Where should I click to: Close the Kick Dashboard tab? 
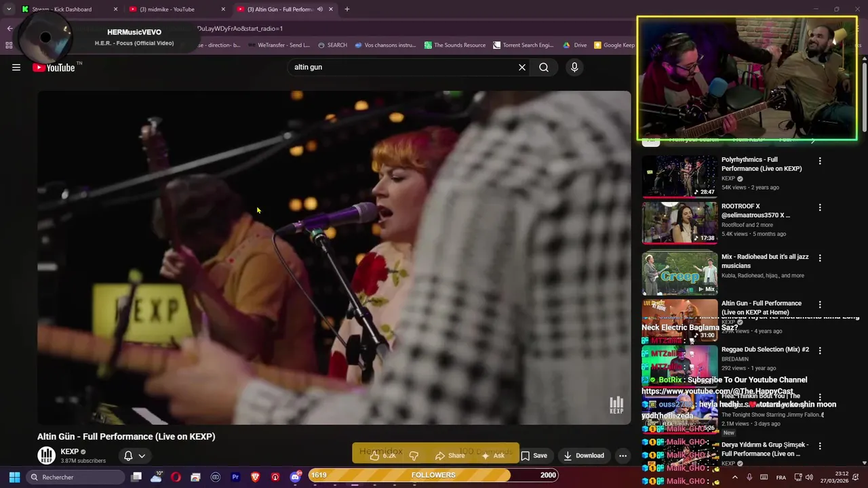115,9
